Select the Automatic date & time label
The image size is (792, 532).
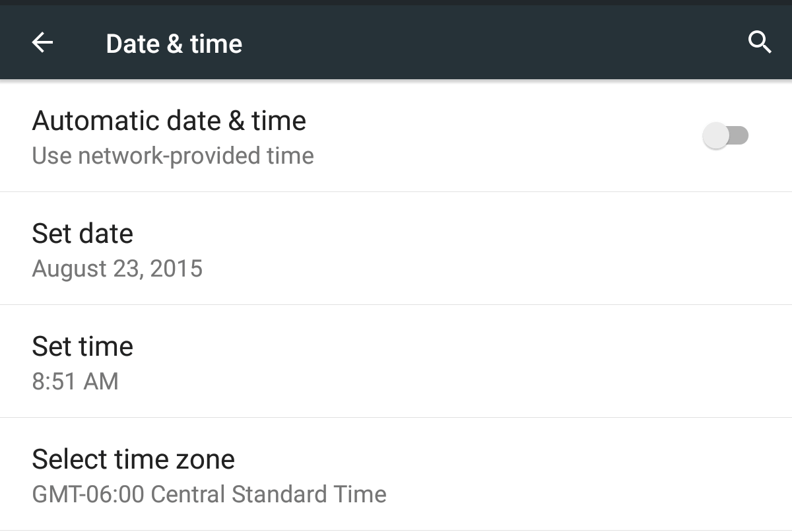(169, 121)
